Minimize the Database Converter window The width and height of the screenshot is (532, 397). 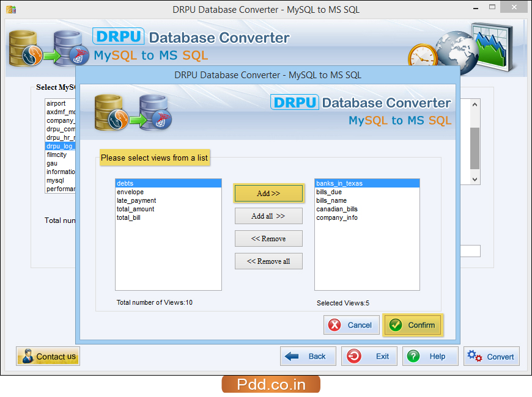click(476, 7)
